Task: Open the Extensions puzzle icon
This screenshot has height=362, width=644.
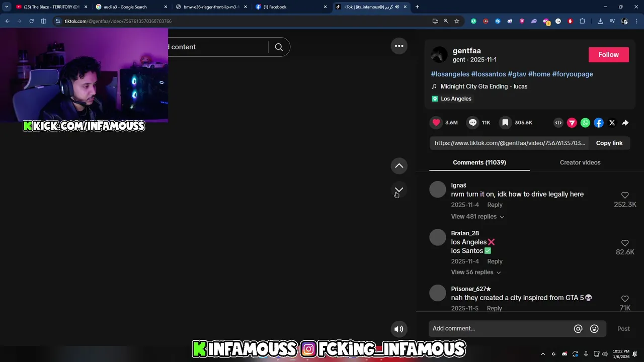Action: click(x=583, y=21)
